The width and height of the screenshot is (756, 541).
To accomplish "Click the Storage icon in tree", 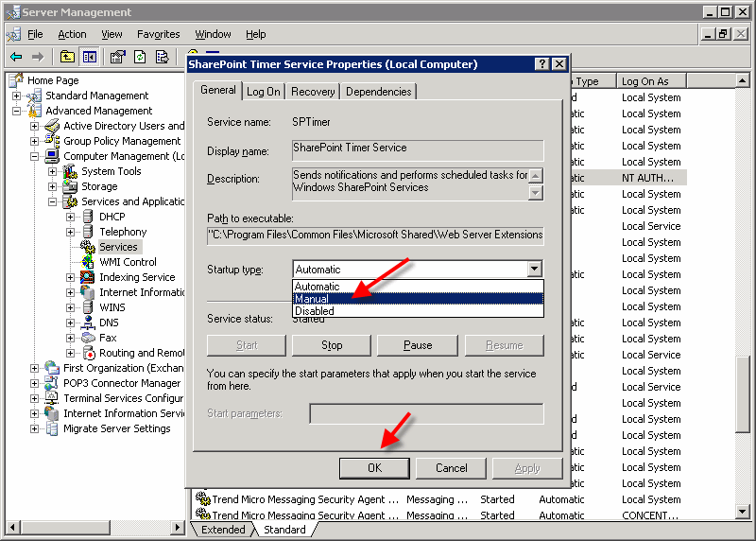I will (x=70, y=186).
